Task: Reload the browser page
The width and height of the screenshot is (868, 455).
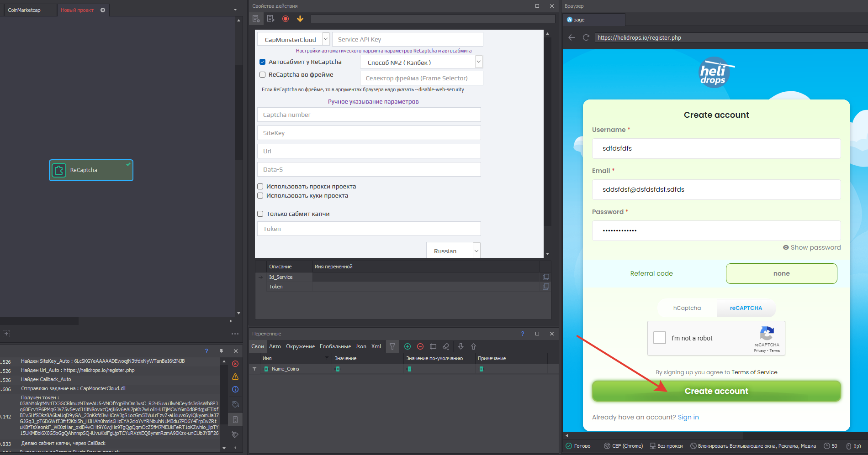Action: (x=586, y=37)
